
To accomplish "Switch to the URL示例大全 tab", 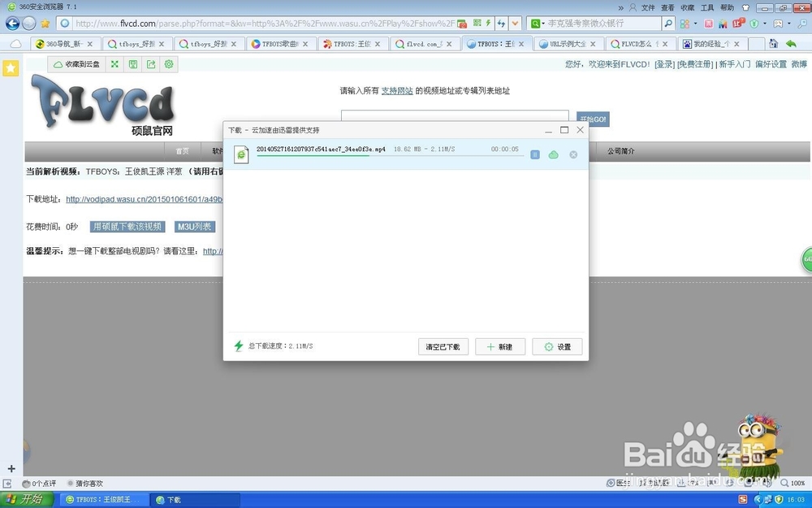I will 568,44.
